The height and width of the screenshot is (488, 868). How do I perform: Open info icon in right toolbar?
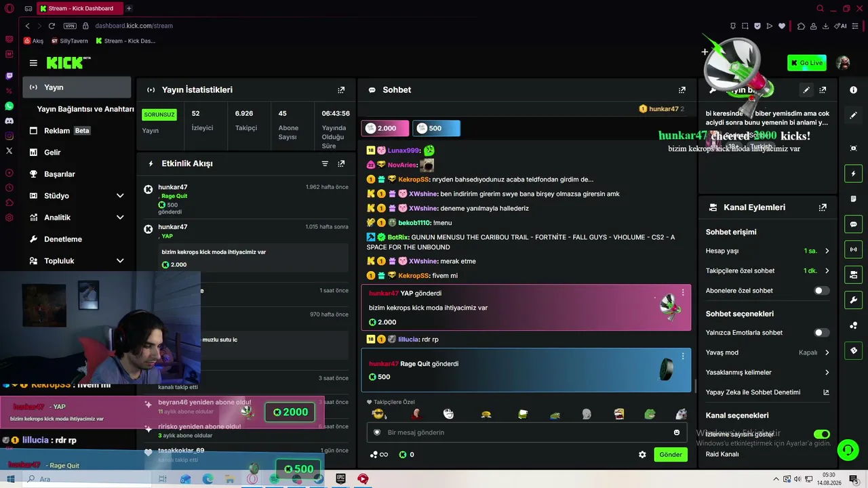click(853, 90)
